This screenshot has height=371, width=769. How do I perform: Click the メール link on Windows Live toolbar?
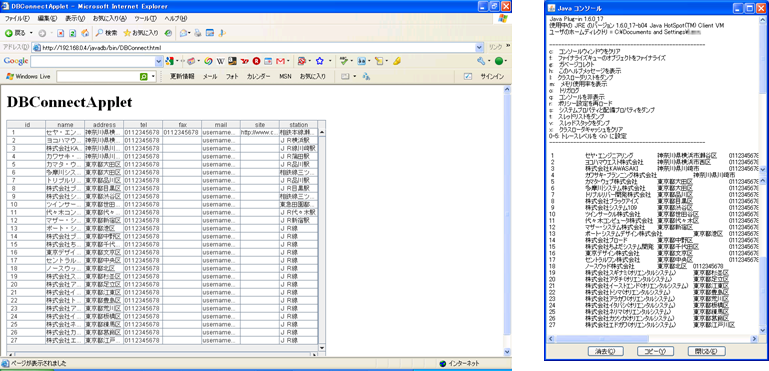tap(210, 77)
